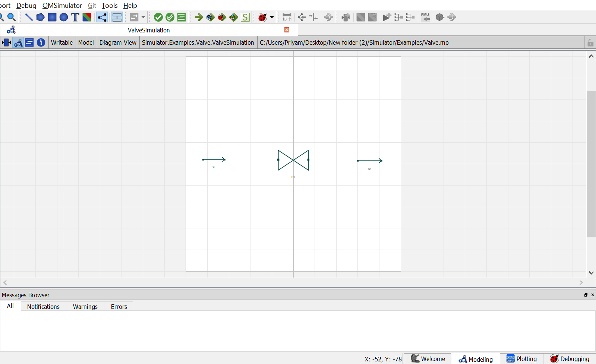Show All messages tab
Viewport: 596px width, 364px height.
10,306
